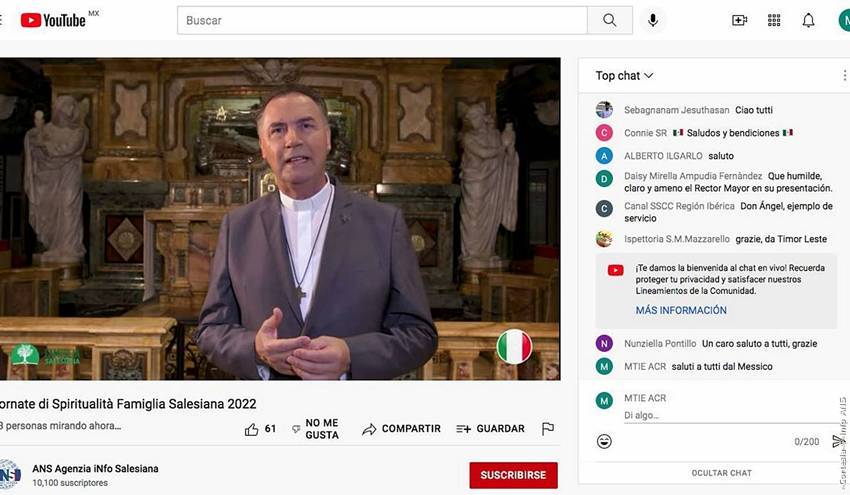Click the personas mirando ahora text
This screenshot has height=495, width=850.
coord(60,426)
